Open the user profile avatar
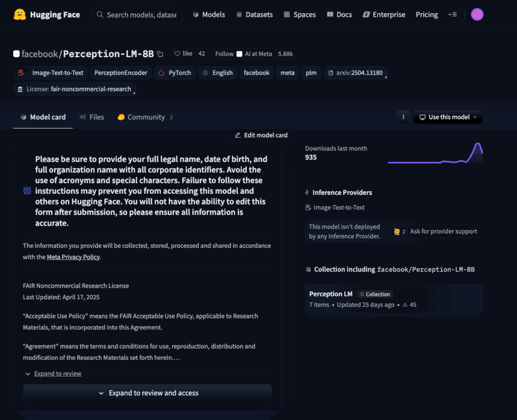Viewport: 517px width, 420px height. coord(477,15)
